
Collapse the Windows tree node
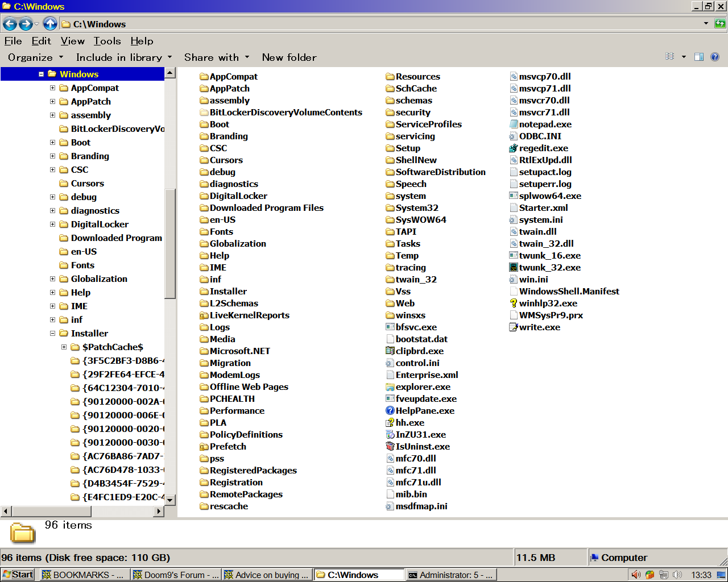[41, 74]
